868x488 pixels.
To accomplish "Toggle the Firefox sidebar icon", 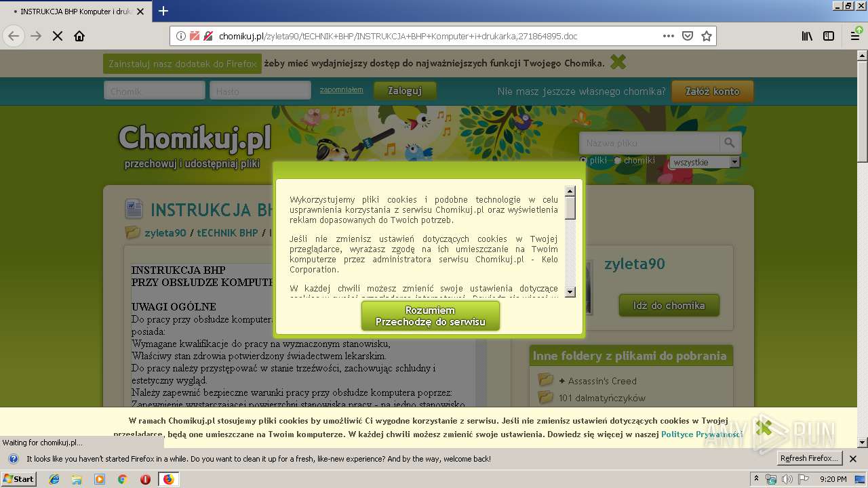I will pyautogui.click(x=829, y=36).
